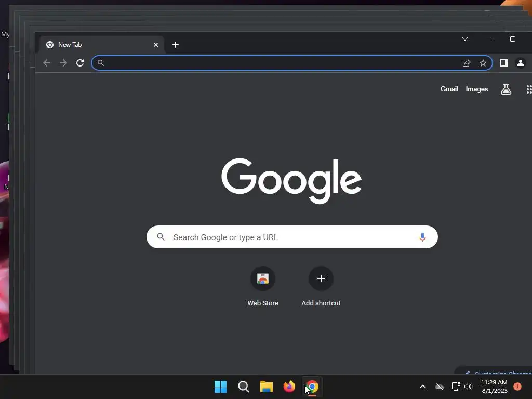Image resolution: width=532 pixels, height=399 pixels.
Task: Open a new tab with the plus button
Action: (x=176, y=45)
